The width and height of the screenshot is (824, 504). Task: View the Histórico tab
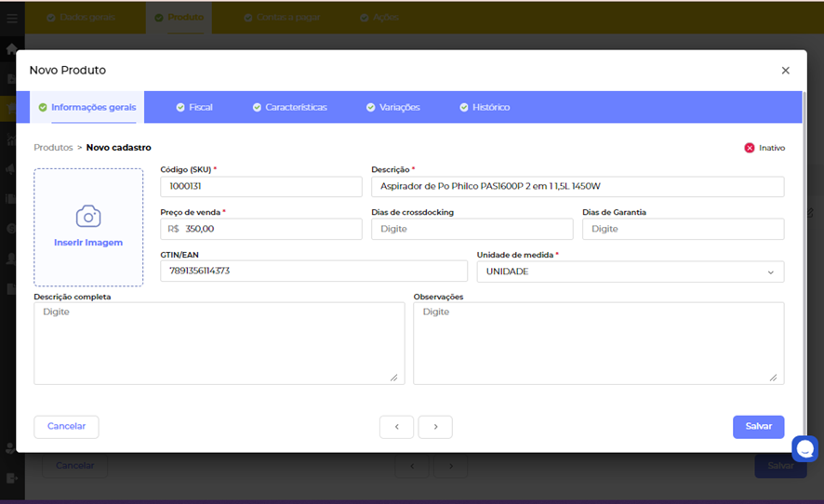tap(484, 108)
